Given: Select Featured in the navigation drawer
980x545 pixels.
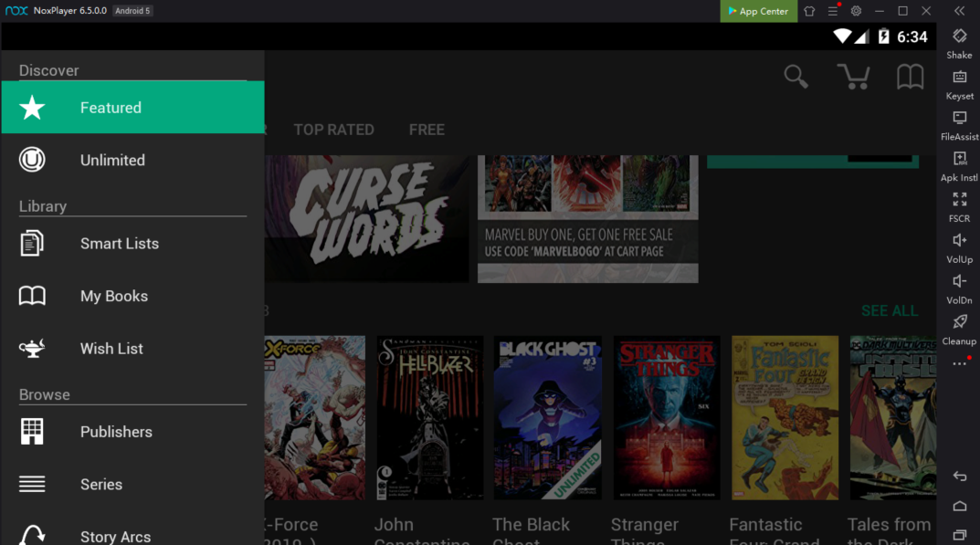Looking at the screenshot, I should (132, 108).
